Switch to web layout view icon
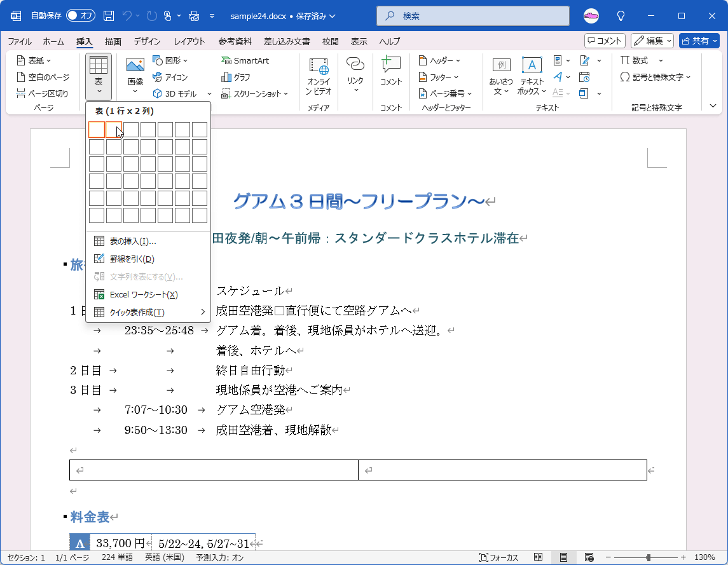 (589, 557)
